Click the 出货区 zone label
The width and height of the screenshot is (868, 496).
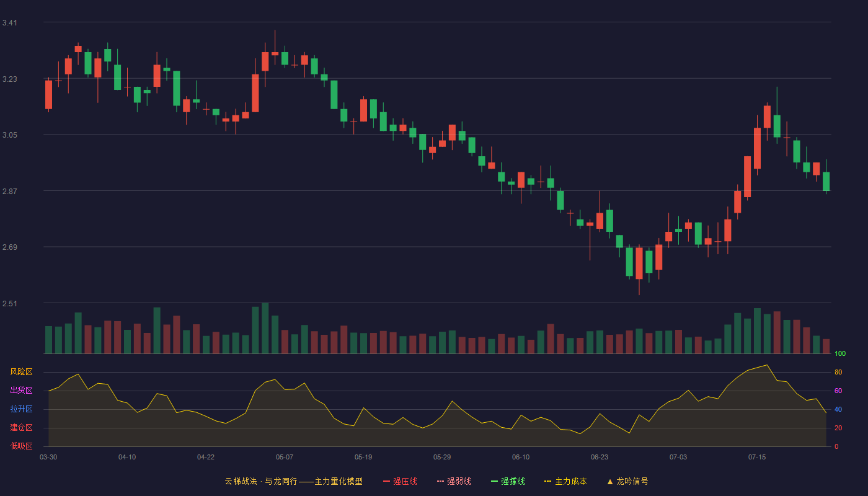pyautogui.click(x=21, y=391)
